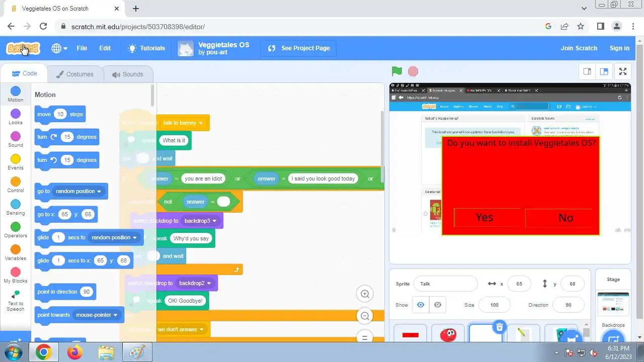Click the sprite x position field
The width and height of the screenshot is (644, 362).
pyautogui.click(x=519, y=284)
